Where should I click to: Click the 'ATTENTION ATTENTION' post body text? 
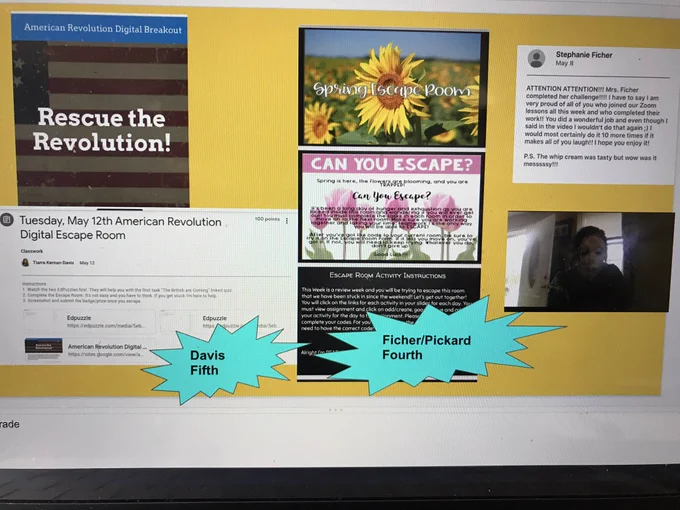595,115
